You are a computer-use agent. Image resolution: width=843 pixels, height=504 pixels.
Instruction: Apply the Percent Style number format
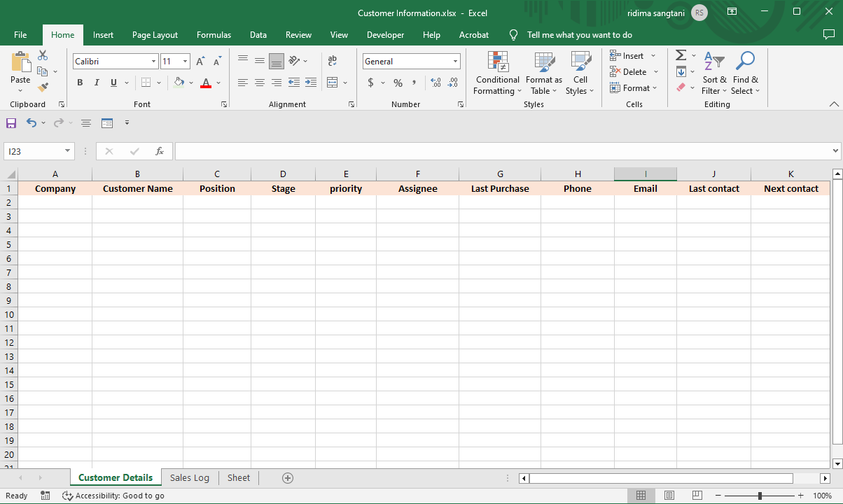tap(397, 83)
